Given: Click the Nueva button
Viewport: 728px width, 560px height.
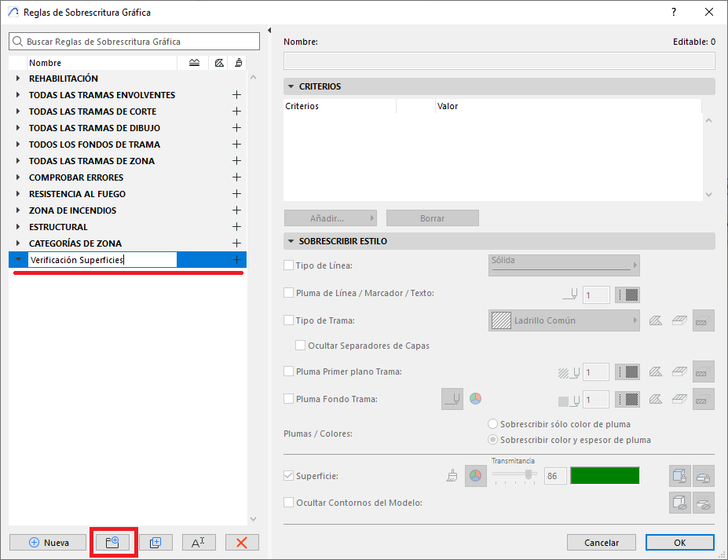Looking at the screenshot, I should (x=48, y=542).
